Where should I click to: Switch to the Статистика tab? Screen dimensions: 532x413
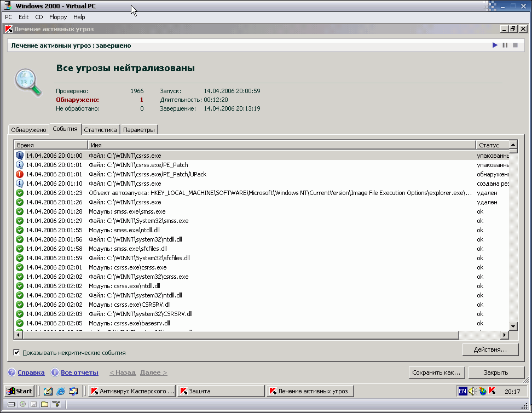[100, 130]
